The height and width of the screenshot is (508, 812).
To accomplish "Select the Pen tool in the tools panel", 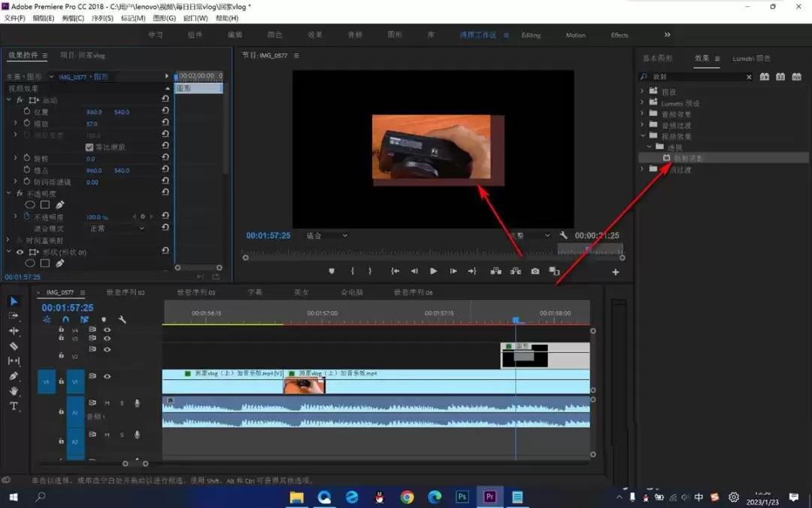I will (14, 376).
